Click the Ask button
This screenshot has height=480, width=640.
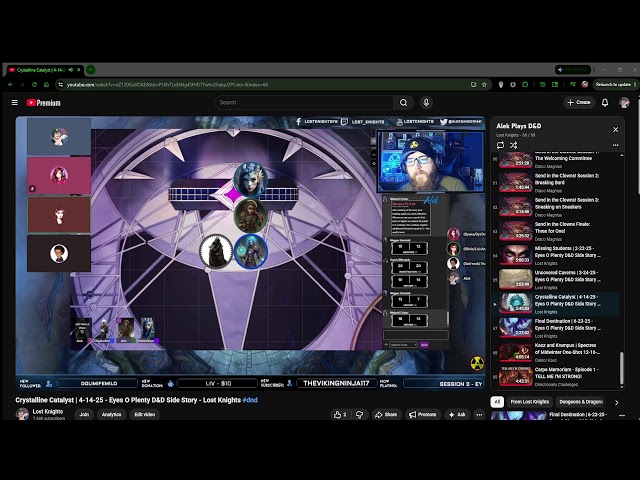457,414
